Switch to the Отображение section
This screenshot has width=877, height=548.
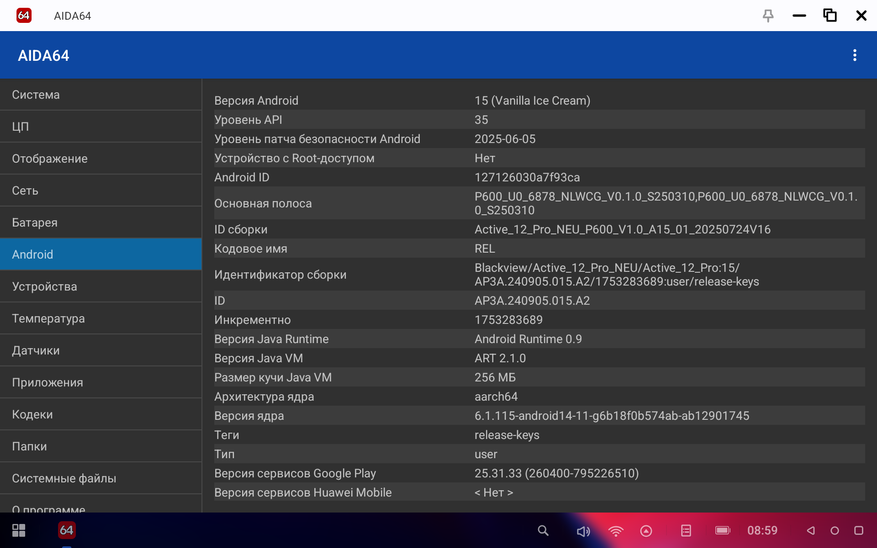tap(100, 159)
